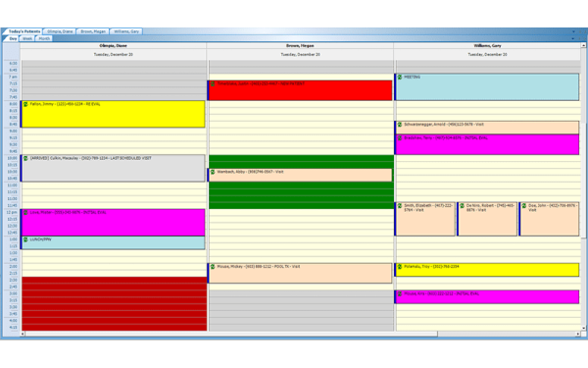Click the icon on De Niro, Robert visit
Image resolution: width=588 pixels, height=368 pixels.
click(462, 205)
